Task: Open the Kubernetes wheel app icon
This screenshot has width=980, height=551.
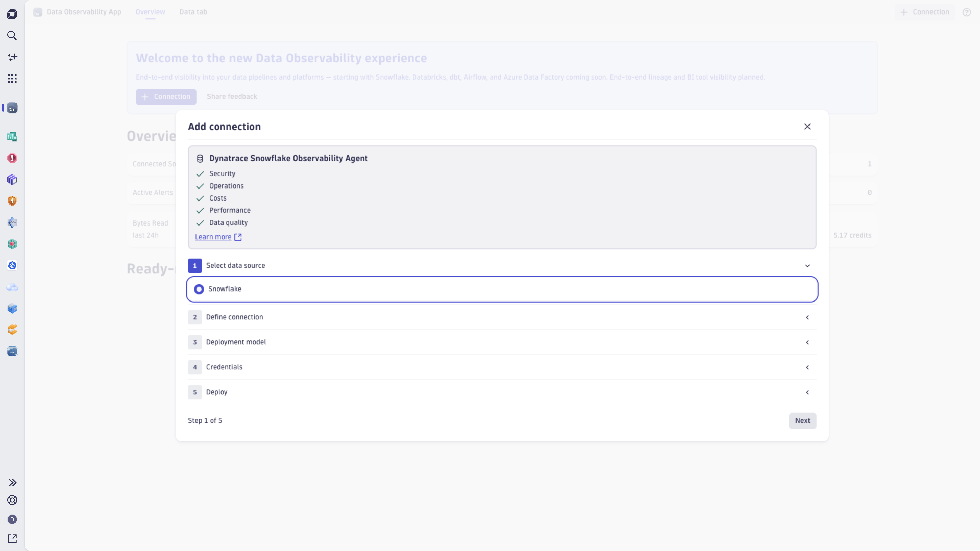Action: (12, 265)
